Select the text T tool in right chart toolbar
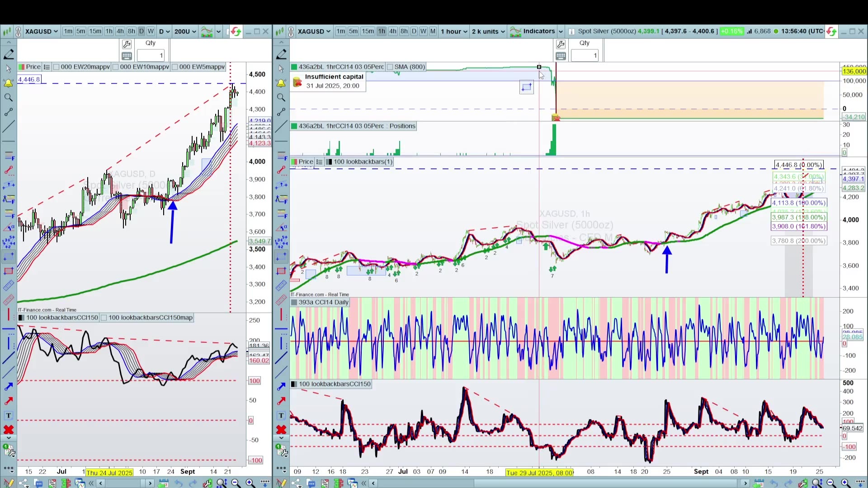This screenshot has width=868, height=488. point(281,415)
